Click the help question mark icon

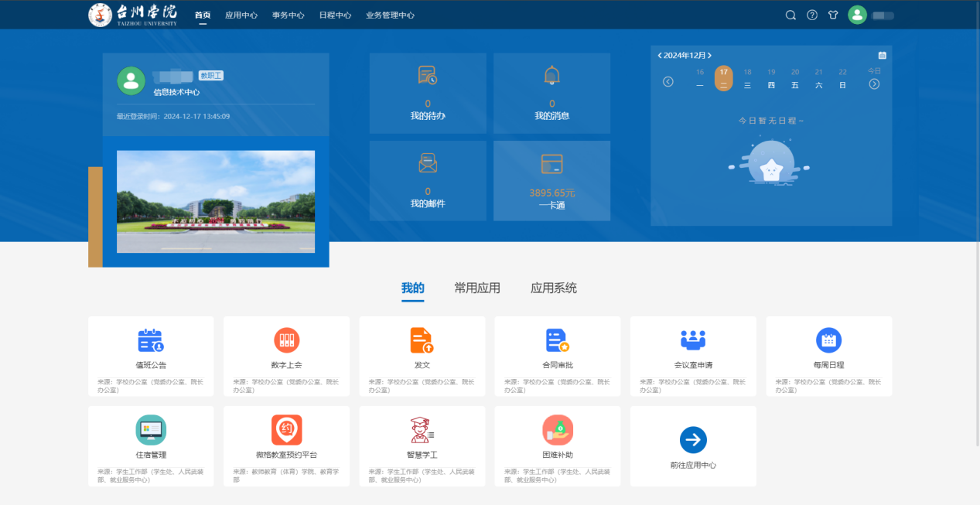812,15
